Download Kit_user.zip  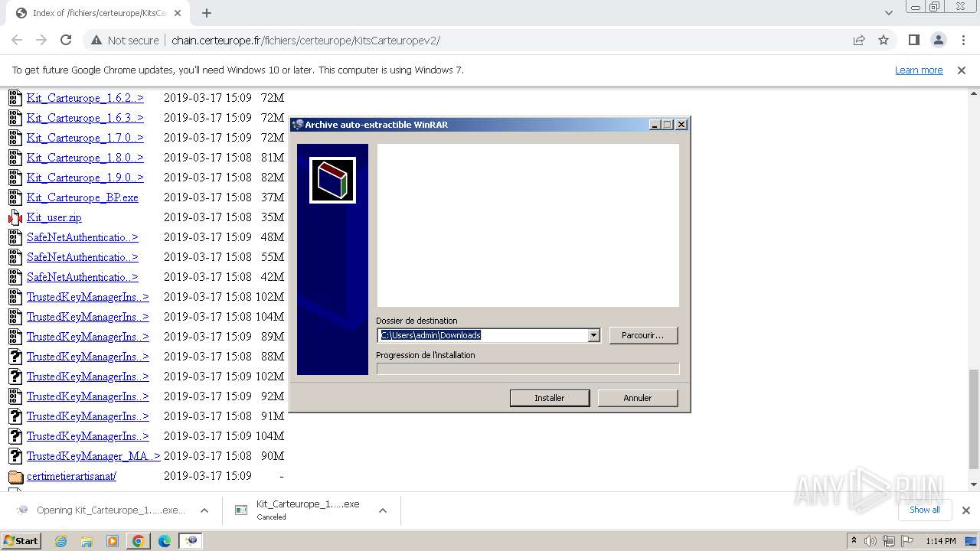(54, 217)
